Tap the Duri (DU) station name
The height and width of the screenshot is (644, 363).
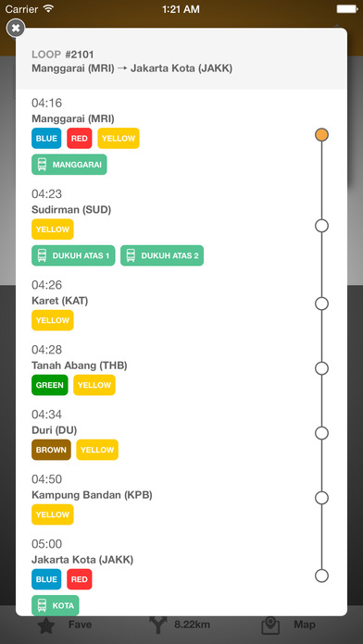pos(55,430)
